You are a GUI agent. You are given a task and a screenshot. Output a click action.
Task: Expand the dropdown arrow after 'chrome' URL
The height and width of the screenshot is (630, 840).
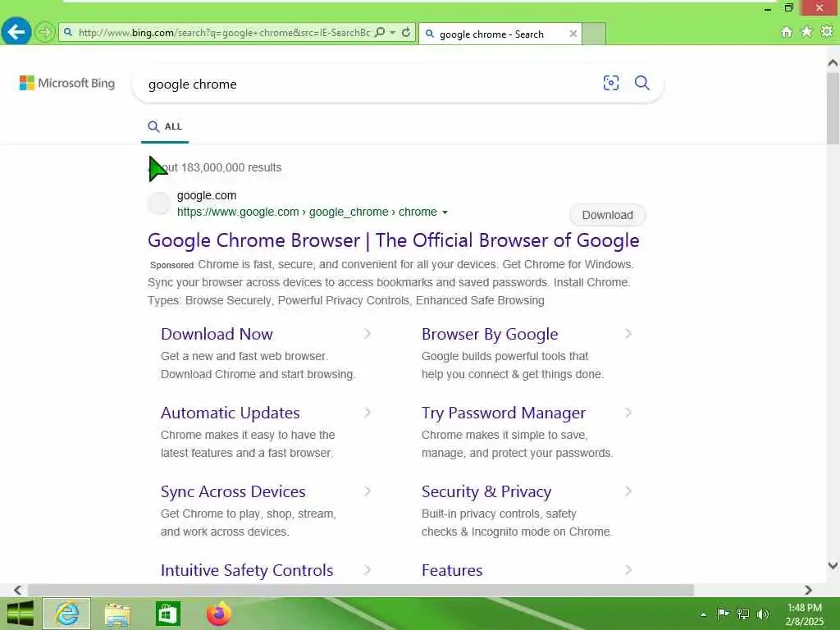445,212
